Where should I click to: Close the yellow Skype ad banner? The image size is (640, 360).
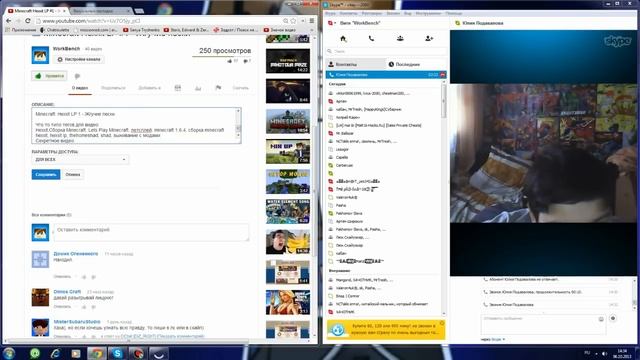point(442,323)
